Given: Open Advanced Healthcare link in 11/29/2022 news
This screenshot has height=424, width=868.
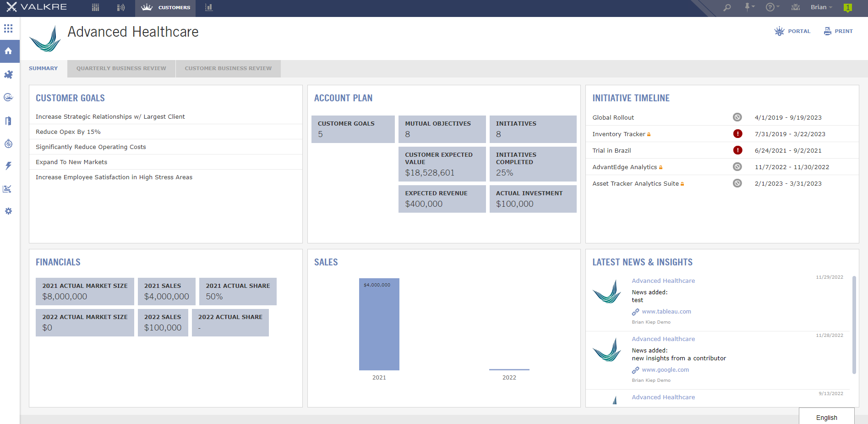Looking at the screenshot, I should [663, 281].
